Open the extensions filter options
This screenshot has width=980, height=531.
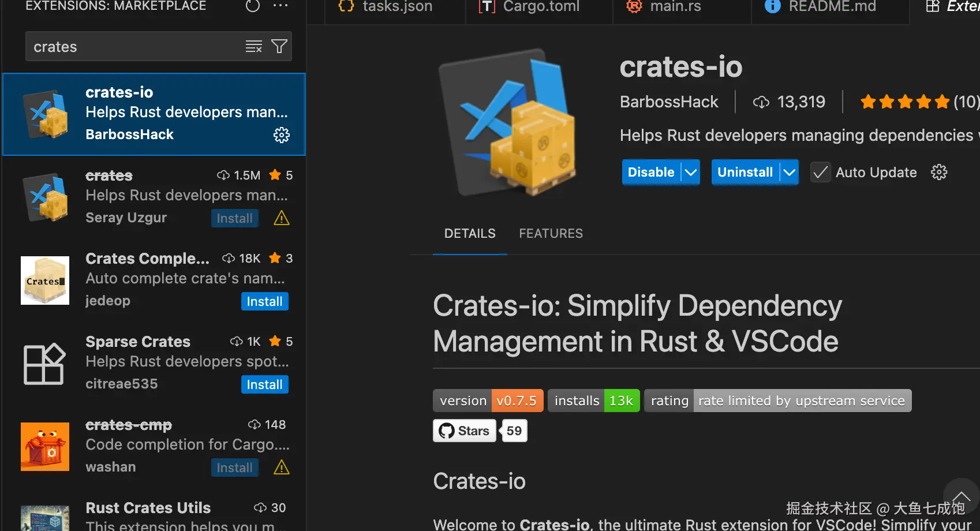click(279, 46)
